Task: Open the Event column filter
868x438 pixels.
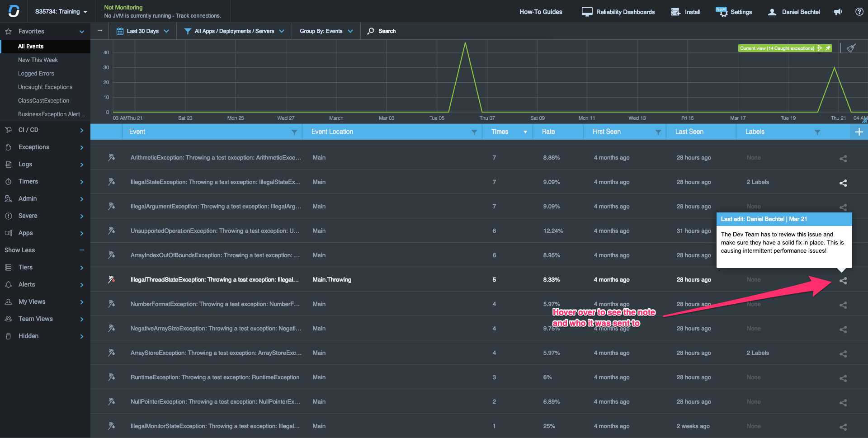Action: pyautogui.click(x=294, y=132)
